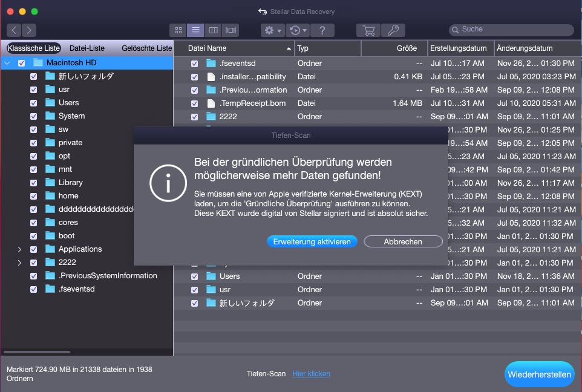Uncheck the Users row in file list
582x392 pixels.
pyautogui.click(x=194, y=276)
